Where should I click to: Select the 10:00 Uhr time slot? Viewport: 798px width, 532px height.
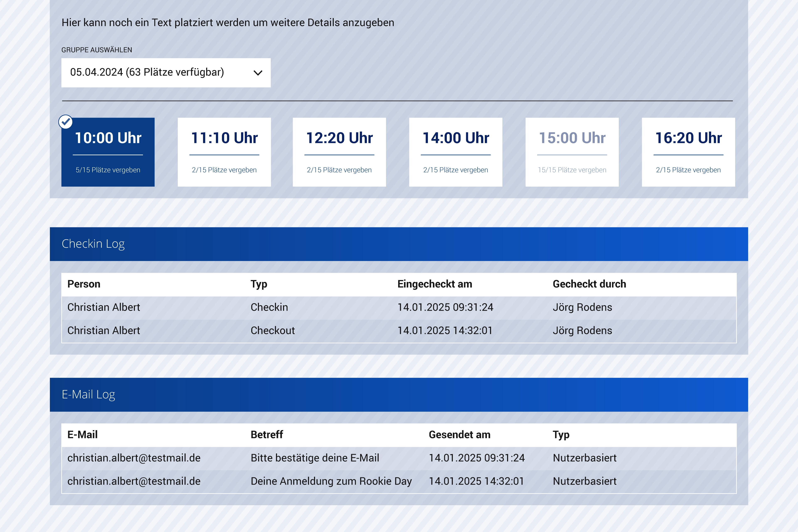(x=108, y=152)
